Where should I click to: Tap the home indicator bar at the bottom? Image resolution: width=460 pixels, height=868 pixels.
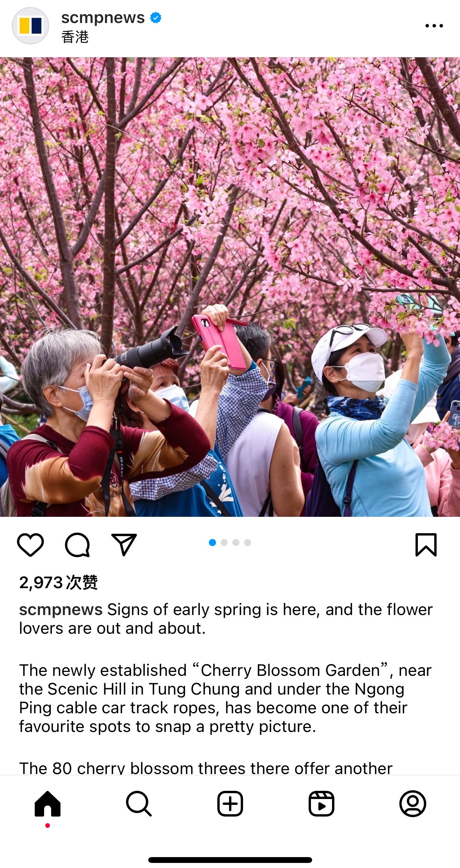(x=230, y=860)
